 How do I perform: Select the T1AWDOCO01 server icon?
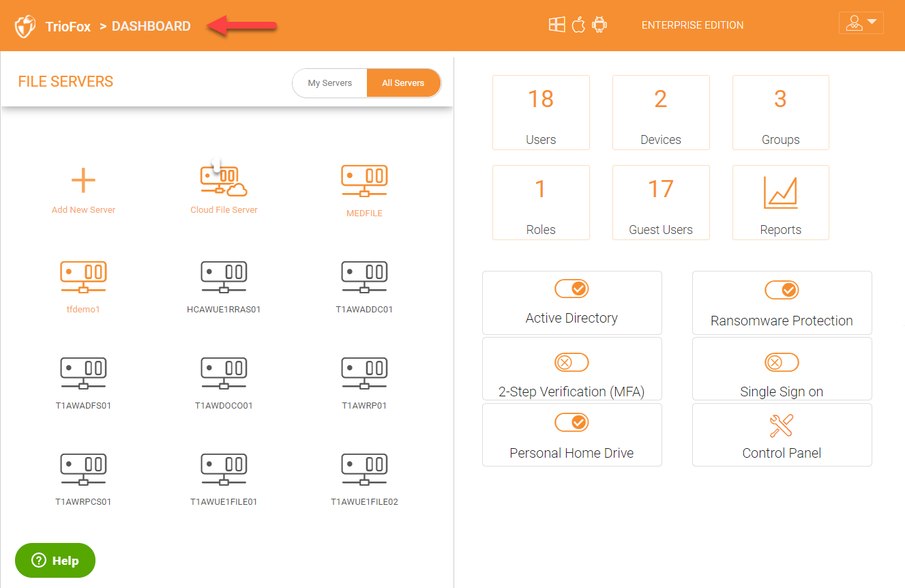[x=224, y=373]
